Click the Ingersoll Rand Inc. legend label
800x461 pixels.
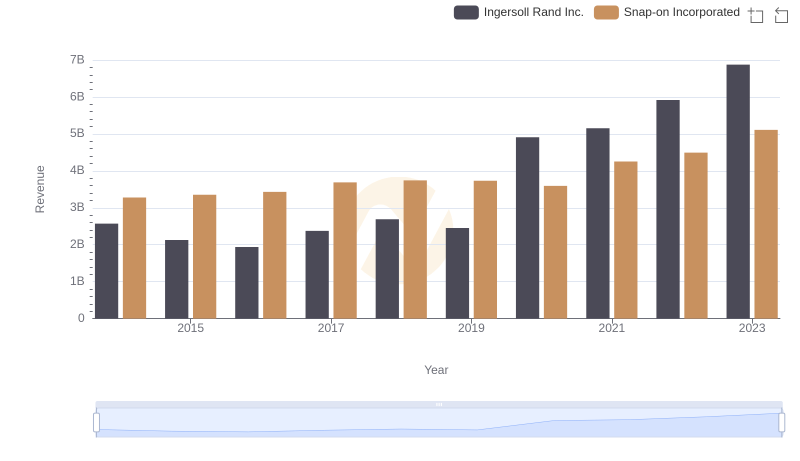[533, 12]
